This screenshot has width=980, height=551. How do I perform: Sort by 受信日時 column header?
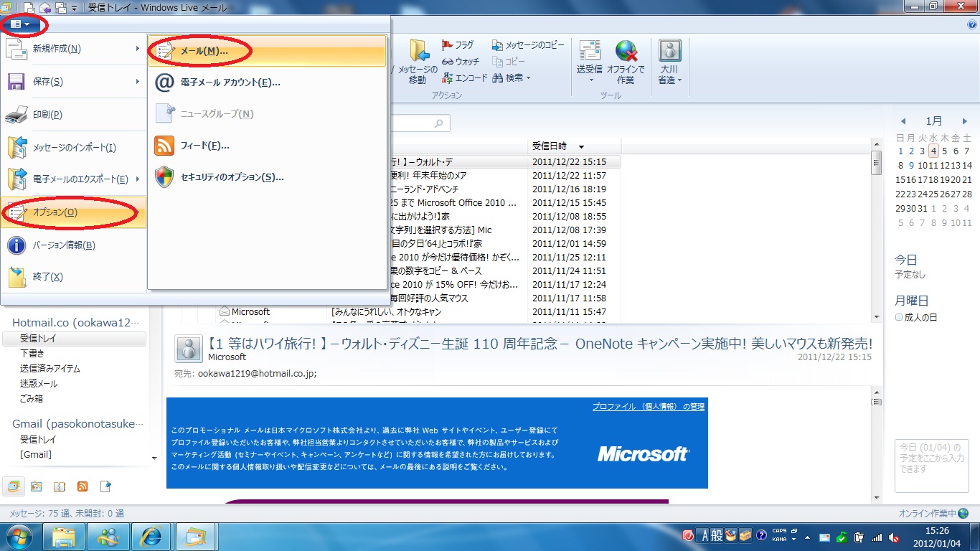(x=574, y=146)
